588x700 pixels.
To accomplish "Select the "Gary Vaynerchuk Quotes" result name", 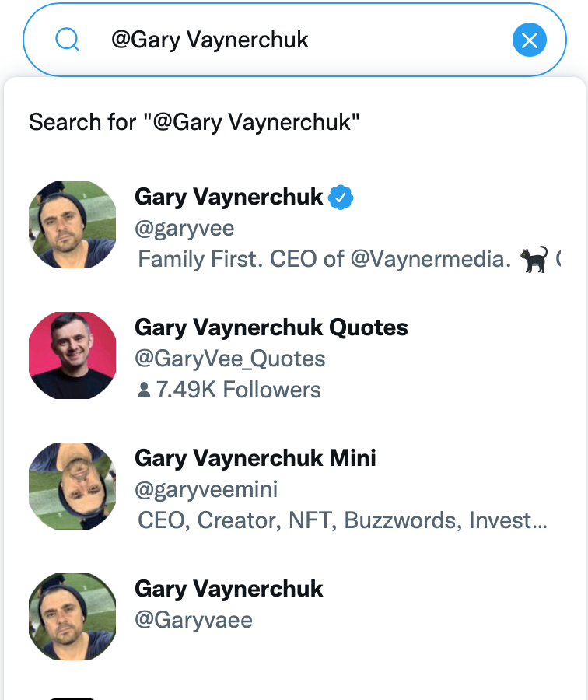I will (271, 327).
